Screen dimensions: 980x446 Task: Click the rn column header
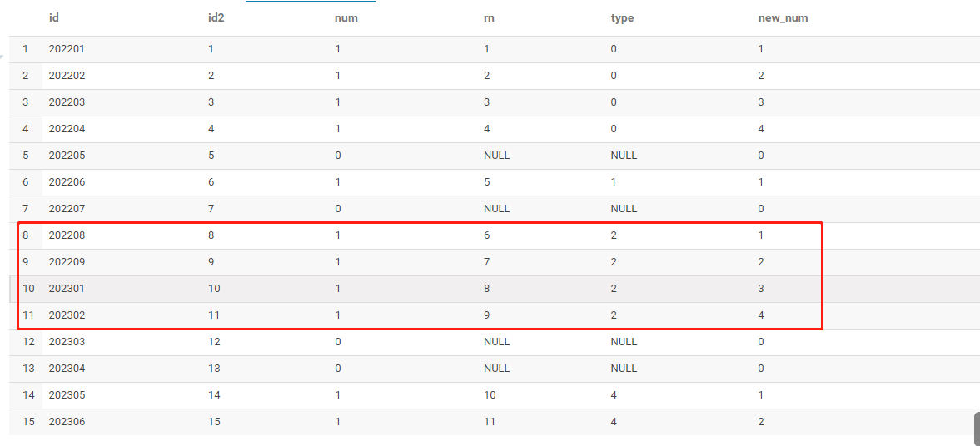coord(489,17)
